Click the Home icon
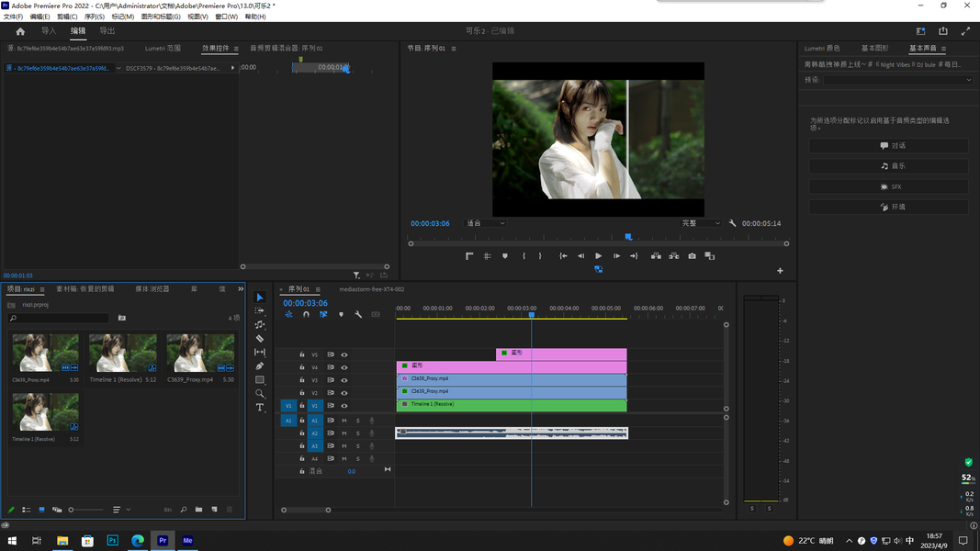Screen dimensions: 980x551 pyautogui.click(x=20, y=31)
